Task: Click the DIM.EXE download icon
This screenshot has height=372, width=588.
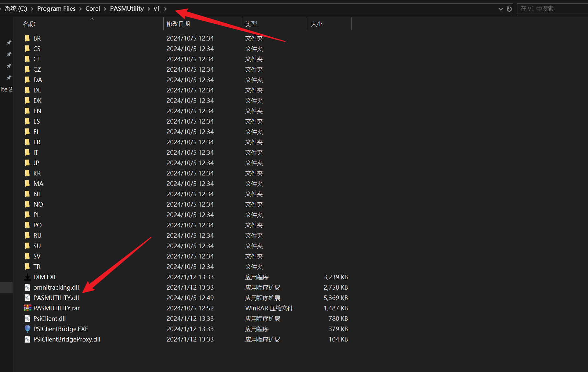Action: click(x=28, y=277)
